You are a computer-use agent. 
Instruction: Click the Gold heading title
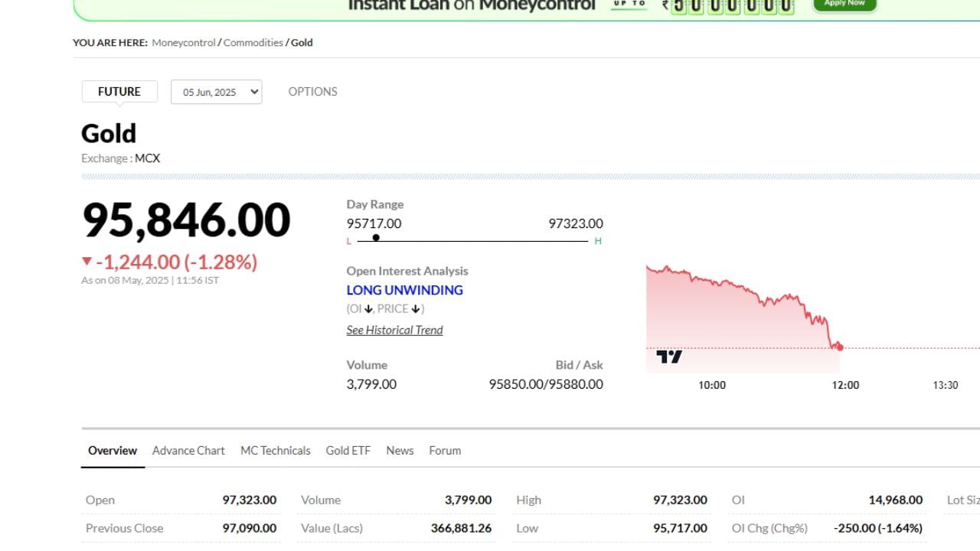tap(109, 133)
